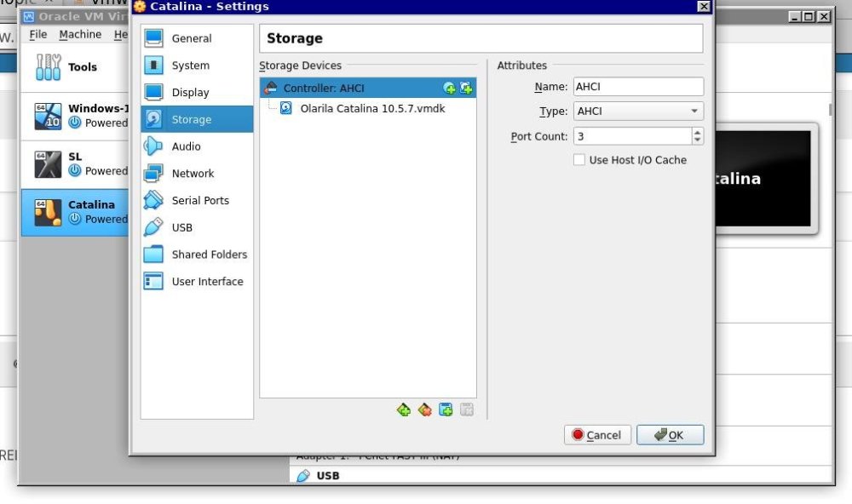Click the greyed Remove attachment button
852x504 pixels.
(467, 409)
